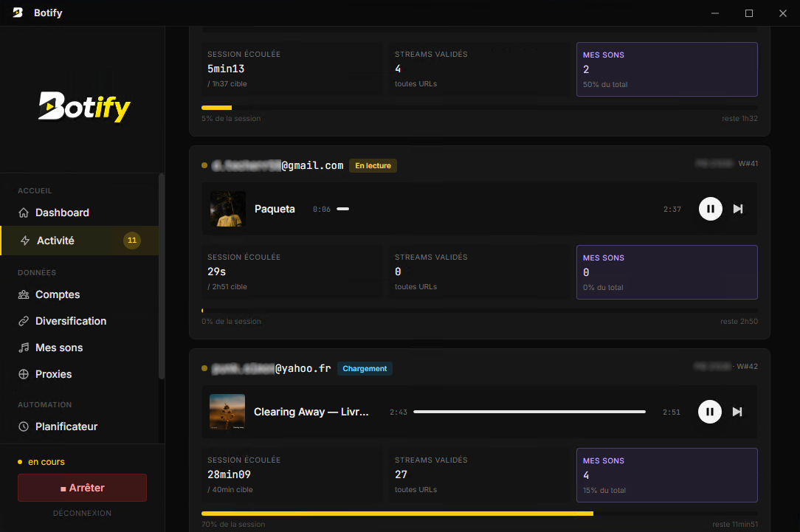Click the Clearing Away — Livr... title
The width and height of the screenshot is (800, 532).
pyautogui.click(x=311, y=412)
